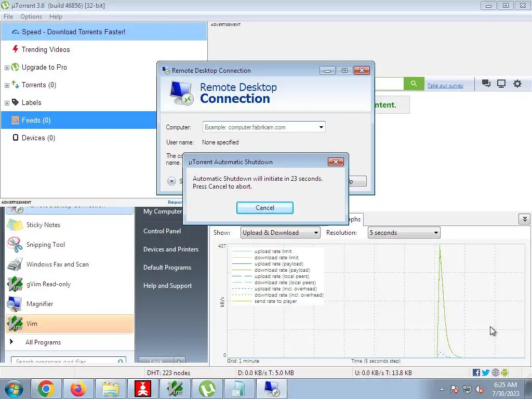Expand the Upgrade to Pro node

pos(7,68)
